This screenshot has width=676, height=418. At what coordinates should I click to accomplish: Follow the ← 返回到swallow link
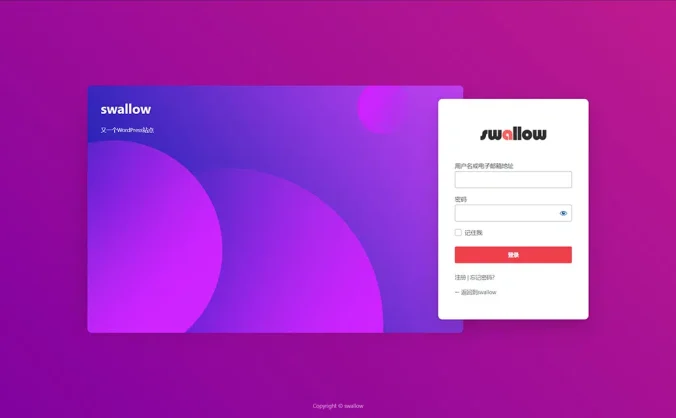click(x=476, y=292)
